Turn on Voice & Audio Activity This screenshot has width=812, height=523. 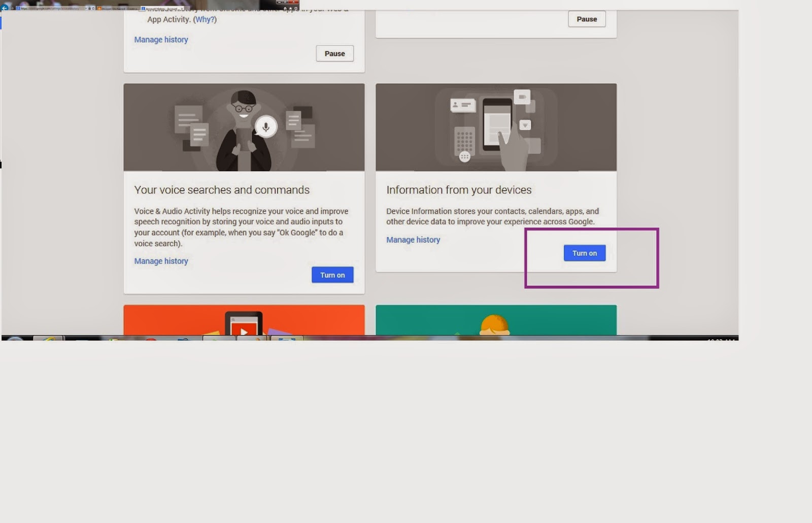click(332, 275)
